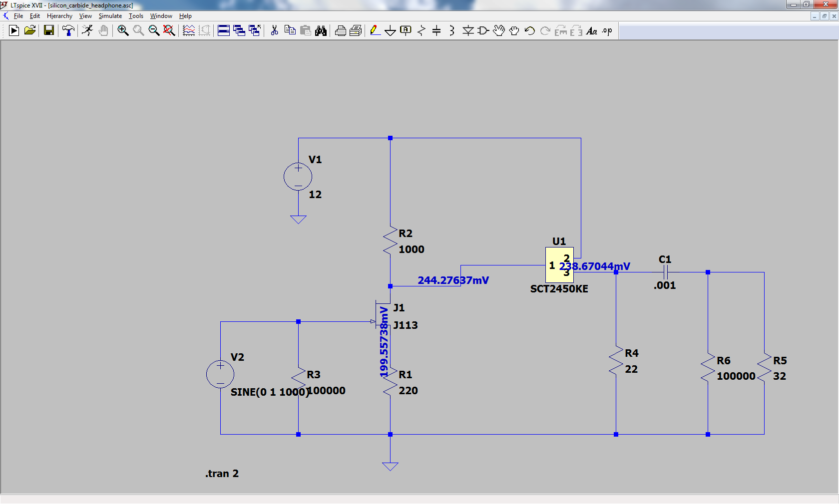Click the Close All Windows icon
Screen dimensions: 839x504
[255, 31]
